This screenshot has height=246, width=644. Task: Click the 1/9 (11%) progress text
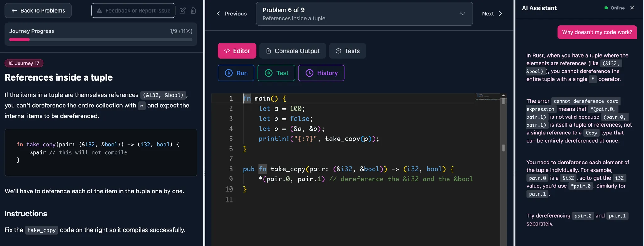coord(181,31)
